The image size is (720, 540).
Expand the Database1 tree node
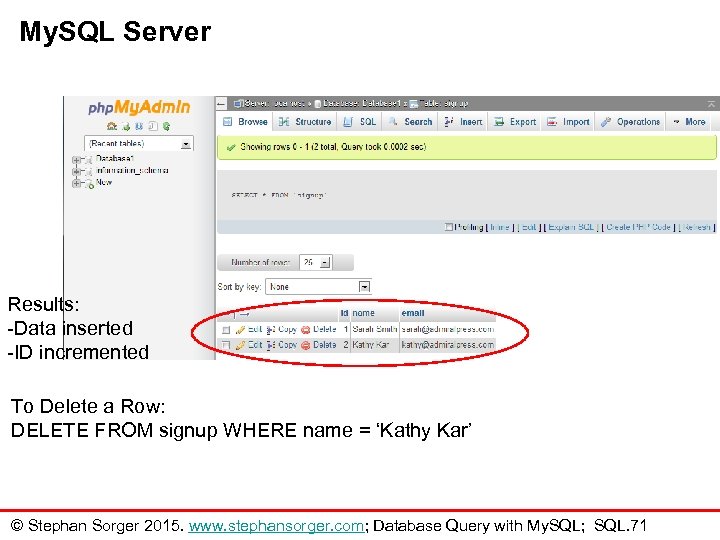pyautogui.click(x=76, y=160)
